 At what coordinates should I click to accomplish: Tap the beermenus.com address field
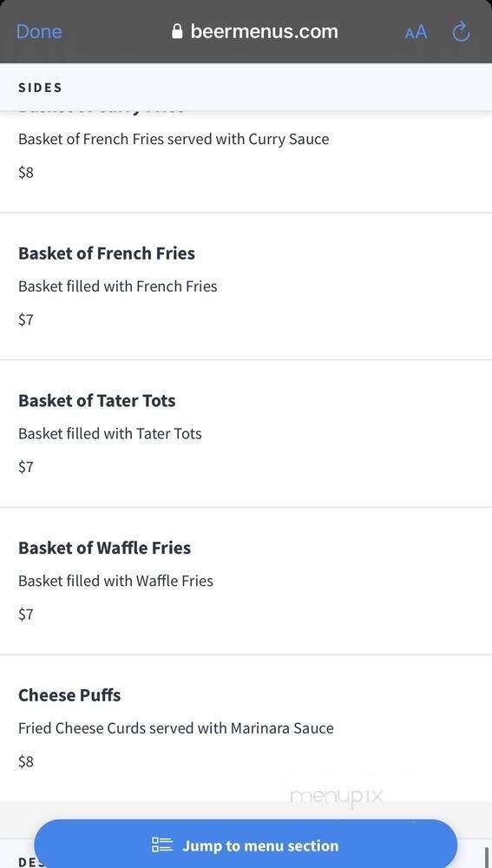pos(254,31)
